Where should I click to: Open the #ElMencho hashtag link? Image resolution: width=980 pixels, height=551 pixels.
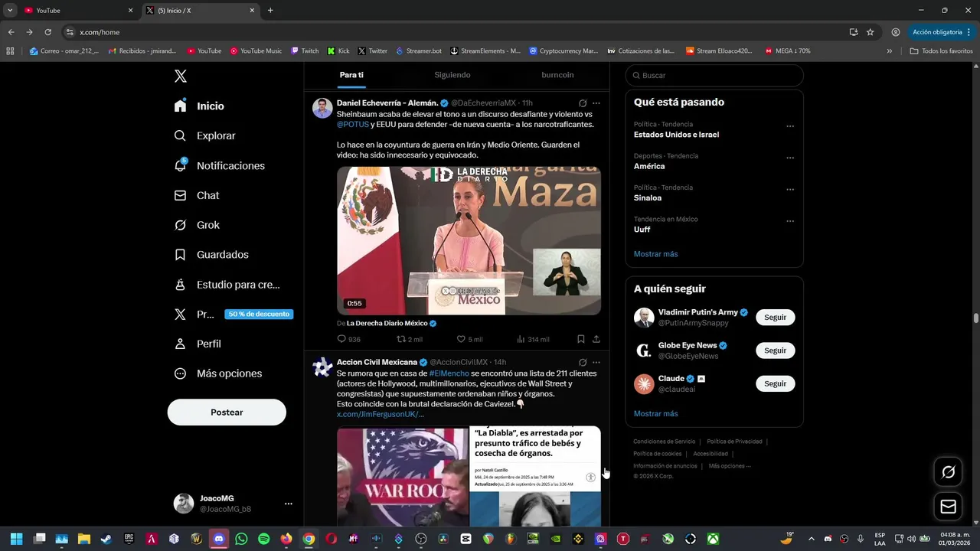pos(449,373)
